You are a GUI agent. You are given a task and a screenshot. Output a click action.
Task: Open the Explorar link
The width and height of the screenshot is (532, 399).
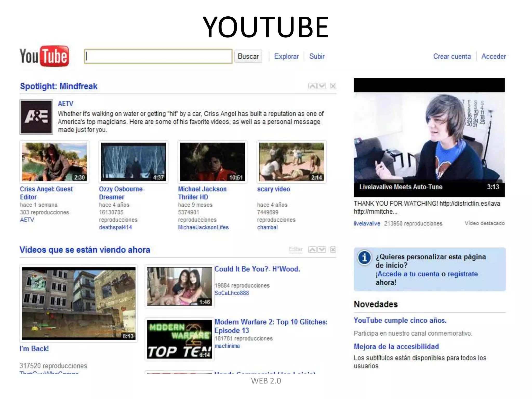coord(286,56)
